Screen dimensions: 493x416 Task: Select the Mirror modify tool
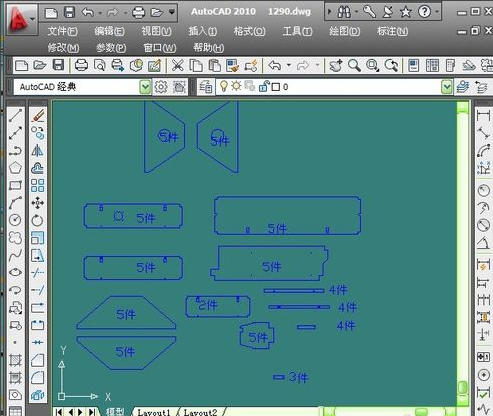tap(38, 151)
